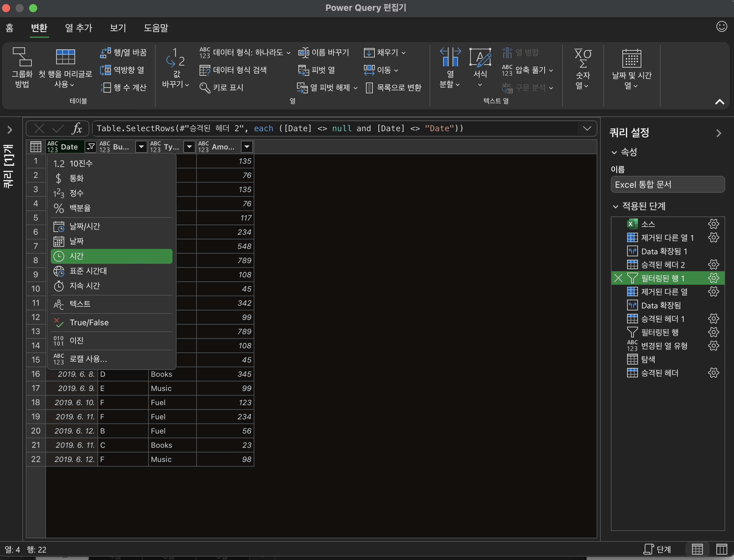Choose 날짜 data type
This screenshot has width=734, height=560.
(112, 241)
